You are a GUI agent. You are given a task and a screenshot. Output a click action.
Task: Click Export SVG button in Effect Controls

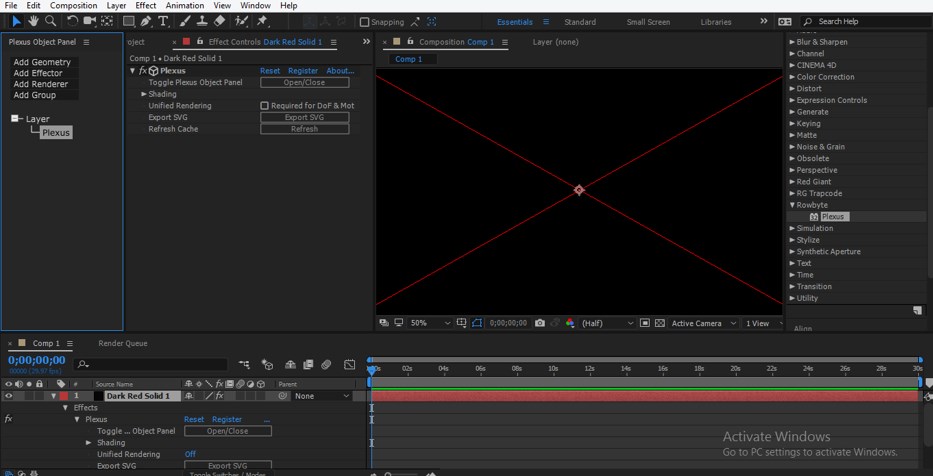(x=304, y=117)
